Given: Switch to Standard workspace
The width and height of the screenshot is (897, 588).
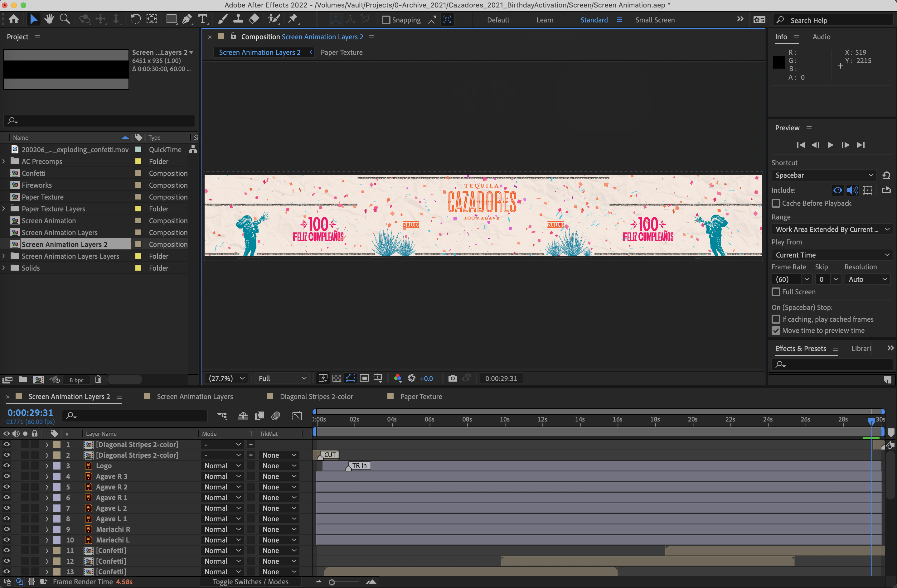Looking at the screenshot, I should point(594,20).
